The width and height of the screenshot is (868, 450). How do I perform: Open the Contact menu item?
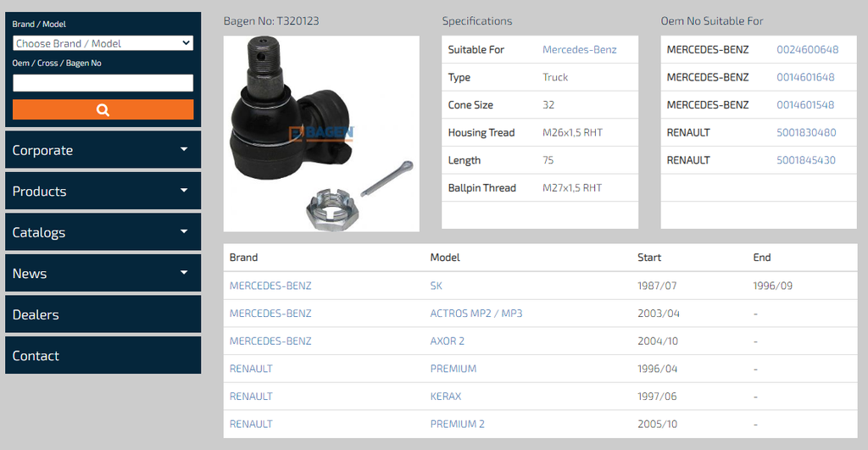(x=103, y=355)
